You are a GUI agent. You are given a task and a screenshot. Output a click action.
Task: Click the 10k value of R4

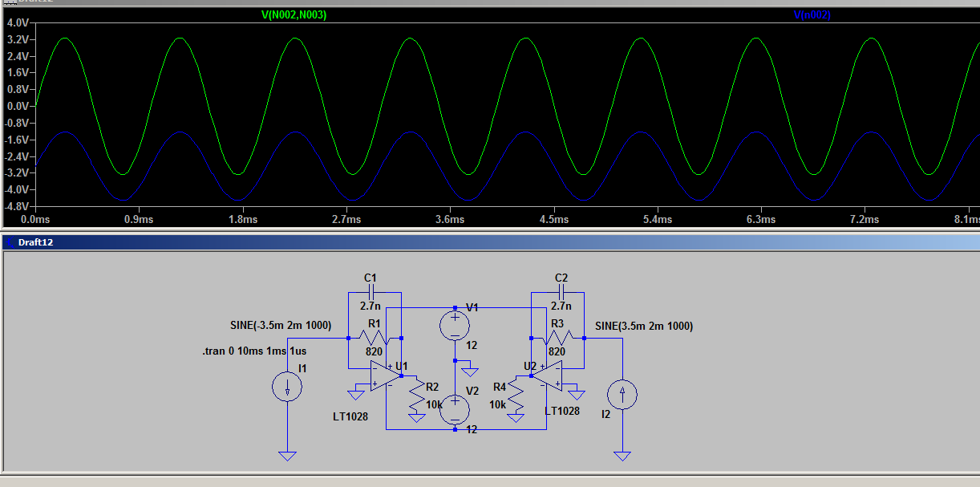click(498, 405)
